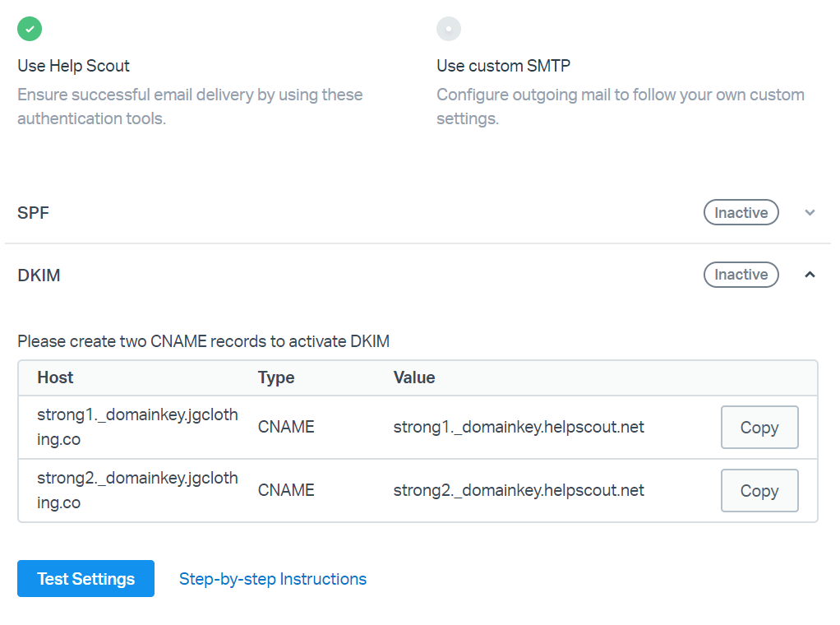Click the SPF section heading
The width and height of the screenshot is (840, 625).
coord(33,213)
